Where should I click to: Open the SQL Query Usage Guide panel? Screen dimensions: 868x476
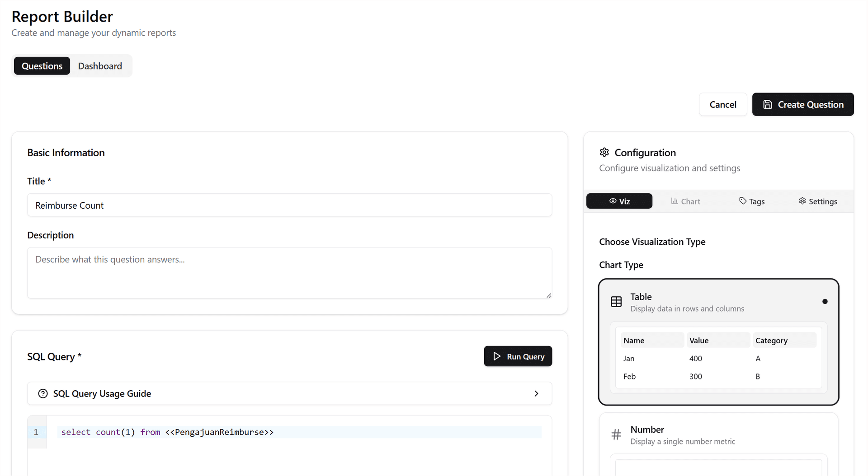point(289,393)
